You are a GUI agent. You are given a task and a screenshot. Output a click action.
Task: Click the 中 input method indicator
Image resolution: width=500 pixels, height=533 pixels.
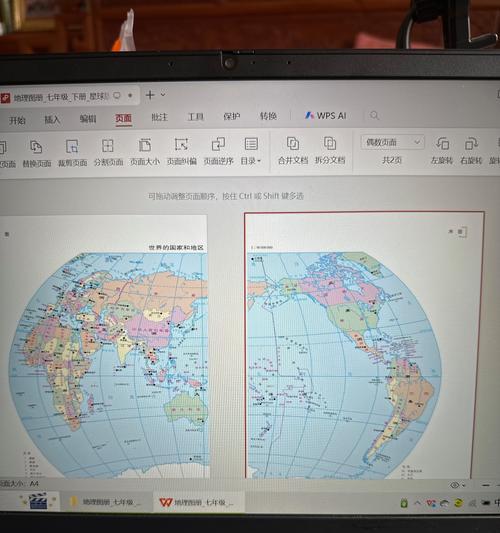tap(497, 502)
